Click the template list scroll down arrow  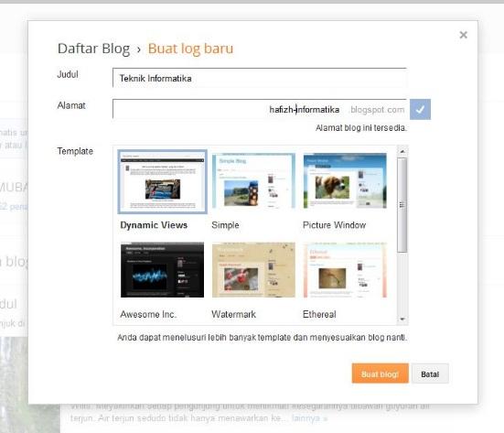[x=402, y=319]
